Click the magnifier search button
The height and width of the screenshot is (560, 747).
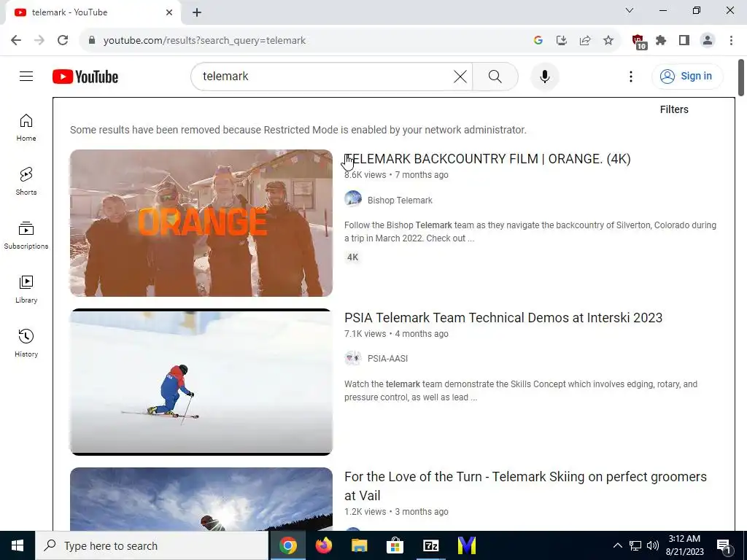[x=495, y=76]
